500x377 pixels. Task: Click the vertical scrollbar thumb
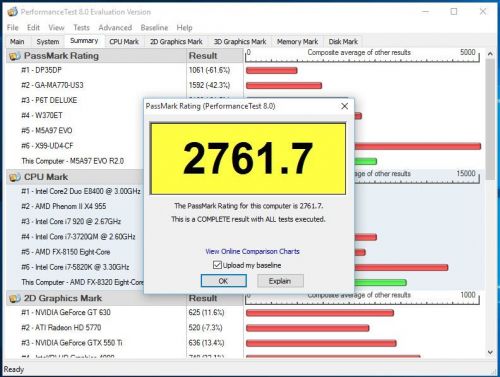[x=490, y=119]
